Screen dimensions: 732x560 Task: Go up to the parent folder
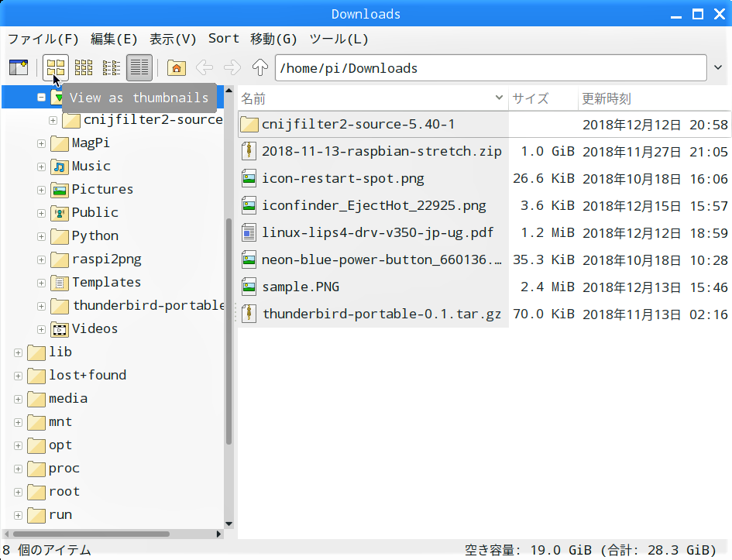(x=260, y=67)
